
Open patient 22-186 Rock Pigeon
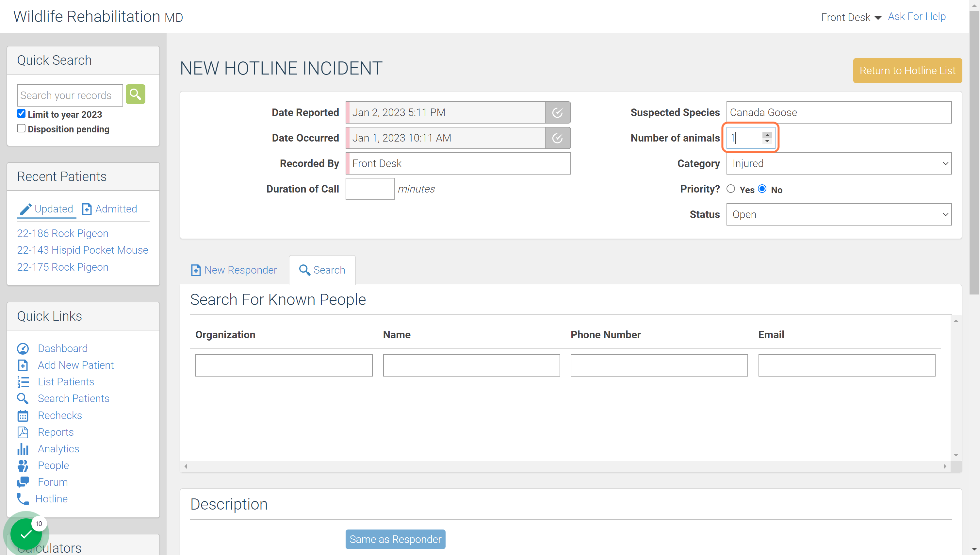click(x=62, y=233)
